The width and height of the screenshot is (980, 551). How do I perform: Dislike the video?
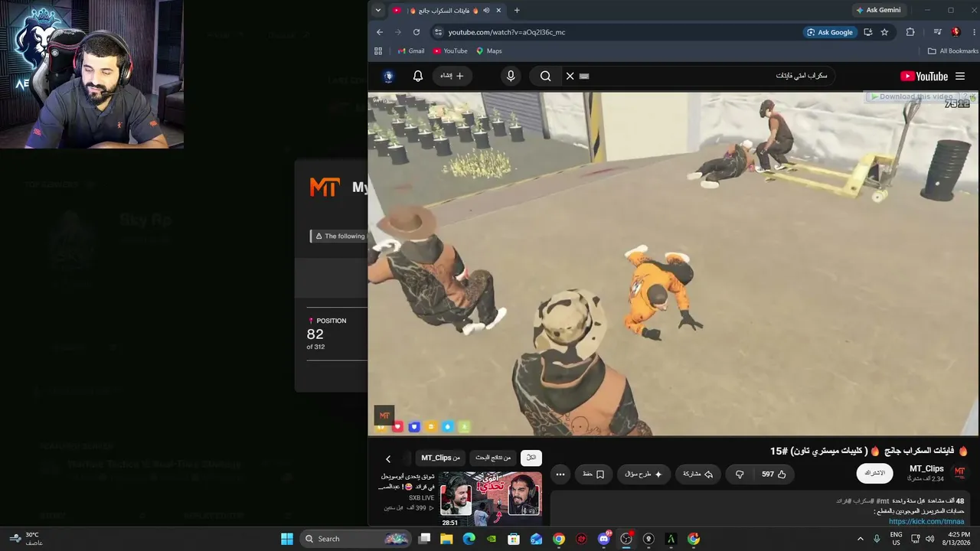739,474
